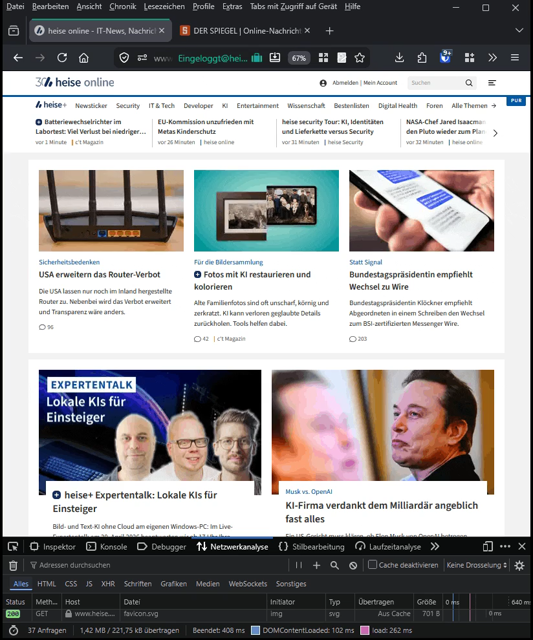The width and height of the screenshot is (533, 640).
Task: Advance the news ticker with right chevron
Action: (x=495, y=133)
